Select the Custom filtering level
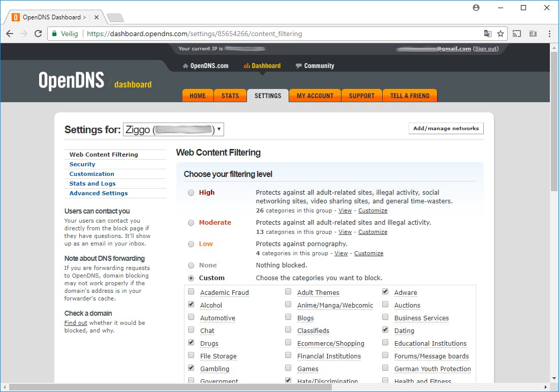The width and height of the screenshot is (559, 392). 191,278
